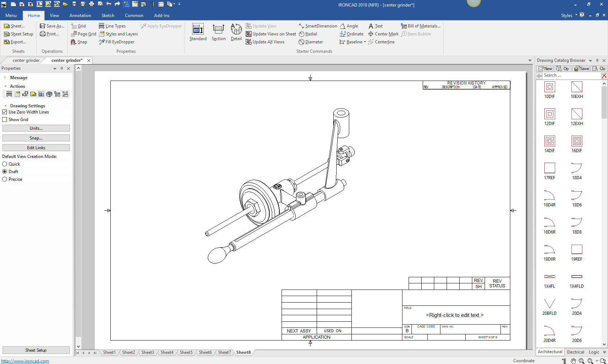Open the Baseline dropdown arrow
The height and width of the screenshot is (364, 608).
pyautogui.click(x=365, y=42)
